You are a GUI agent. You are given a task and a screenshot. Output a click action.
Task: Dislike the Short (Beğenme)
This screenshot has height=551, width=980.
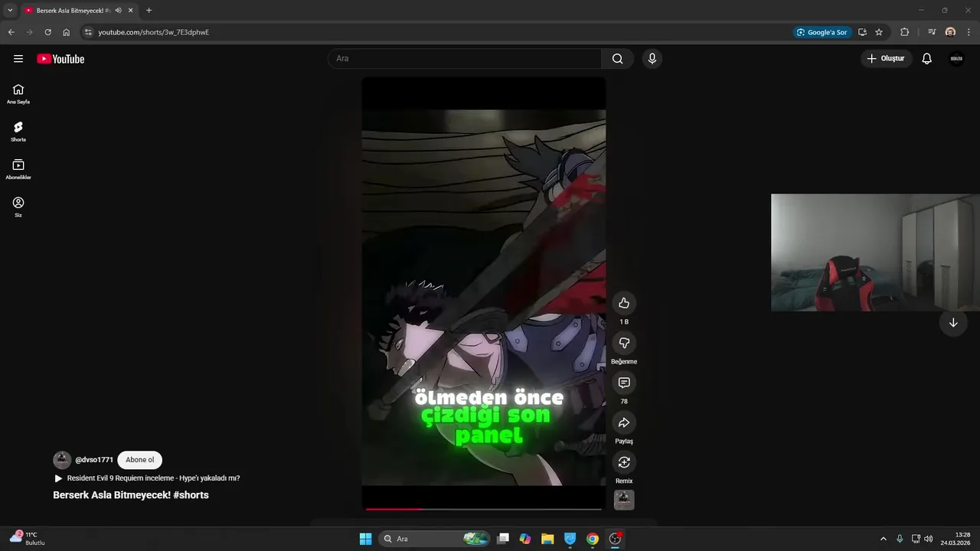(x=624, y=343)
